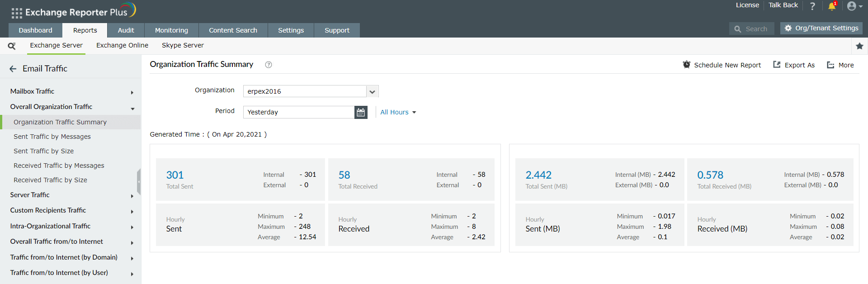This screenshot has height=284, width=868.
Task: Switch to Exchange Online sub-tab
Action: coord(122,45)
